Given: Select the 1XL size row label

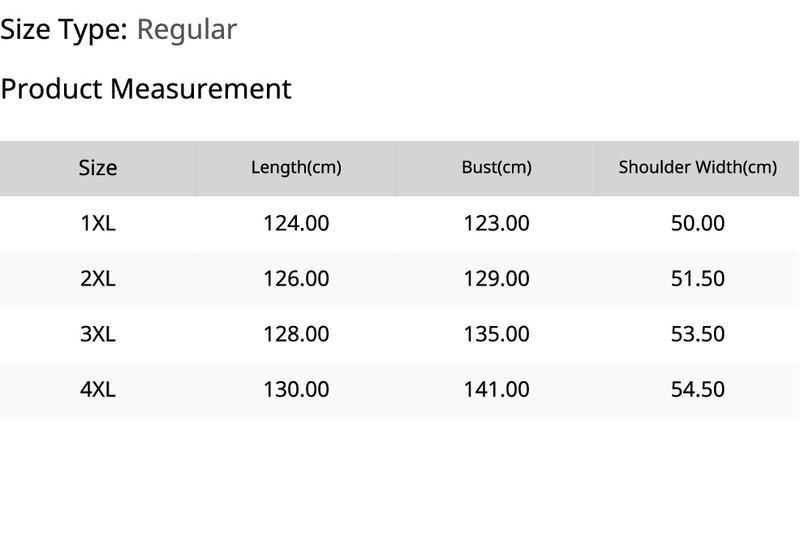Looking at the screenshot, I should click(97, 223).
